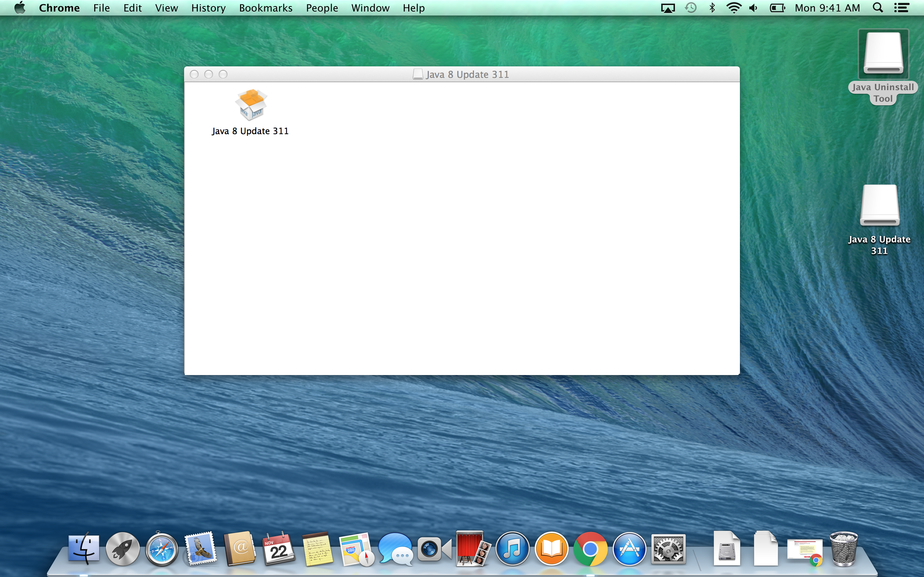The image size is (924, 577).
Task: Open System Preferences gear in Dock
Action: pyautogui.click(x=668, y=550)
